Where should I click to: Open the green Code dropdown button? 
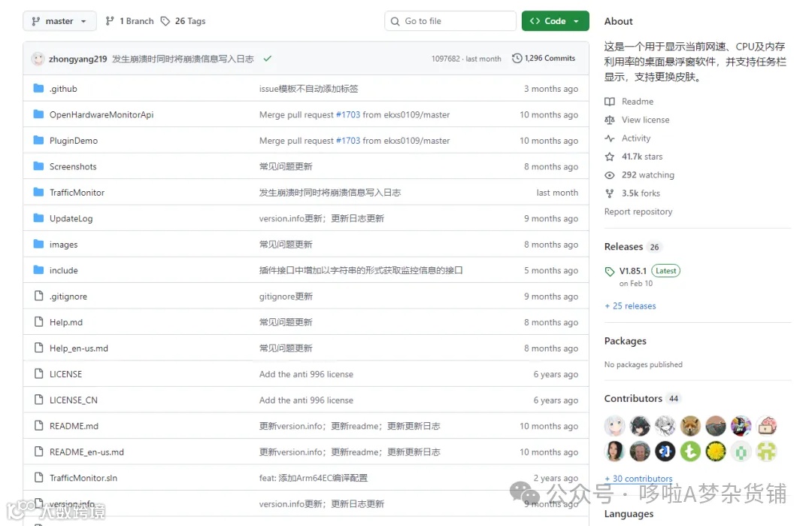555,21
